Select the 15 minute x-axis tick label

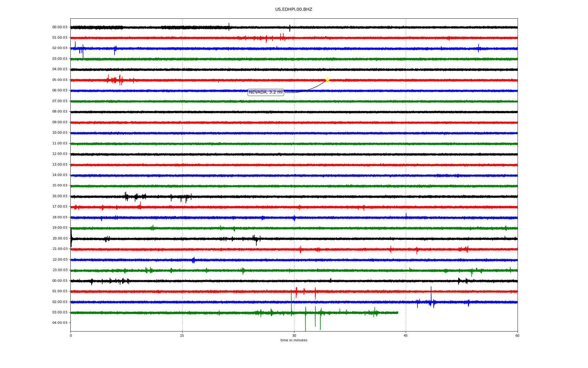(182, 335)
